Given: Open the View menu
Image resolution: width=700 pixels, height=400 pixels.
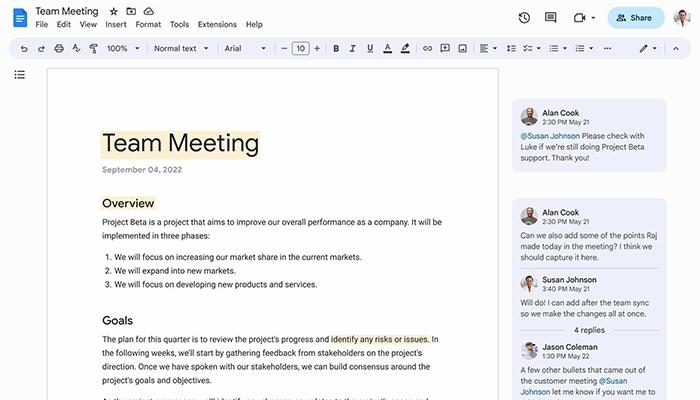Looking at the screenshot, I should (88, 25).
